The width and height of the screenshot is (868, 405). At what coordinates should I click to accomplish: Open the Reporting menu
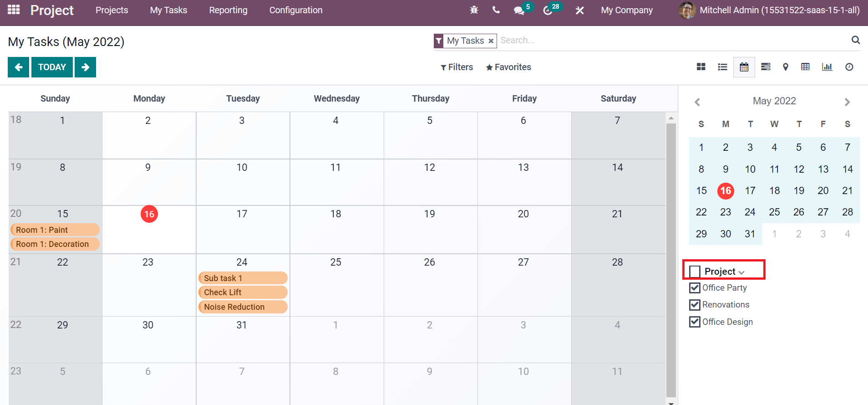(x=228, y=10)
